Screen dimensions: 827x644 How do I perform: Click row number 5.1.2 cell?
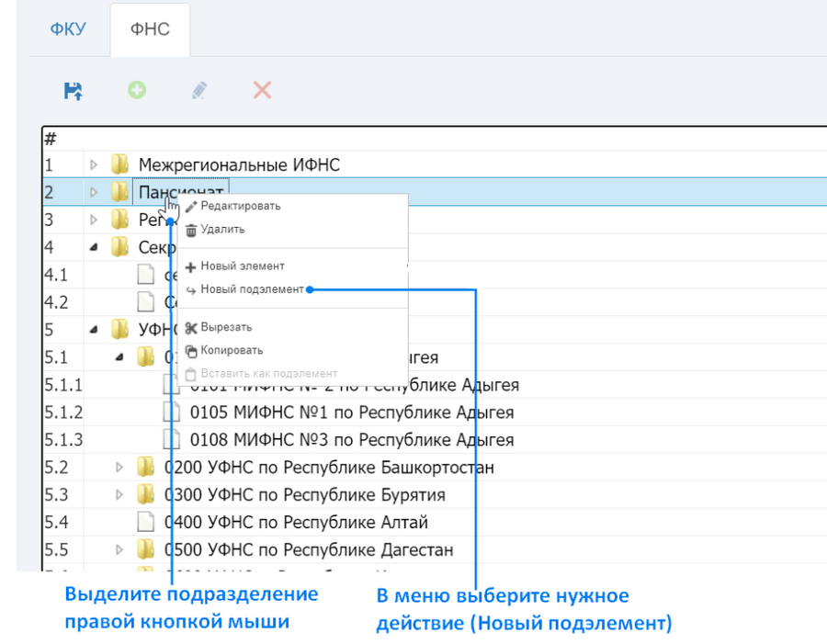pyautogui.click(x=63, y=412)
